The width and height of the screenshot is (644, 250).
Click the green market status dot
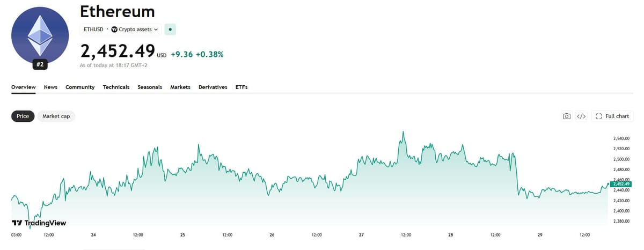point(170,30)
